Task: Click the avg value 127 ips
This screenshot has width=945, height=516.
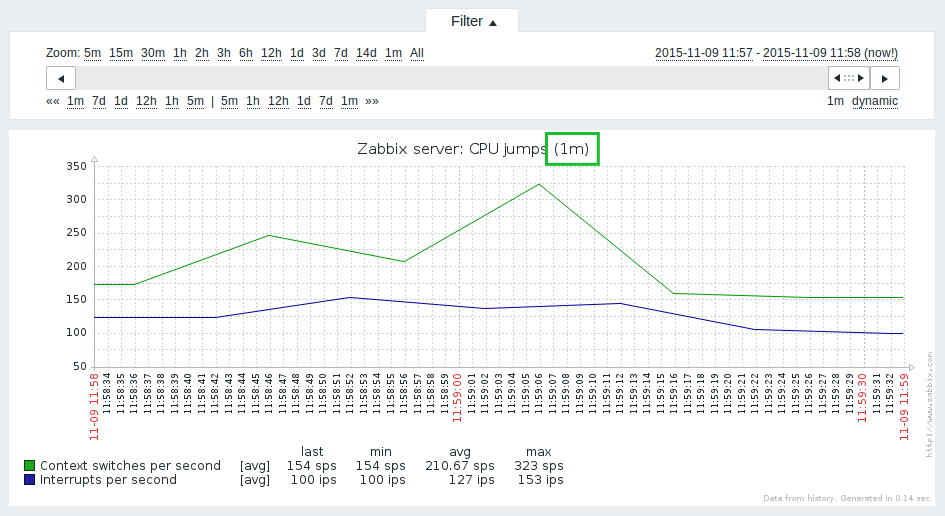Action: [x=471, y=480]
